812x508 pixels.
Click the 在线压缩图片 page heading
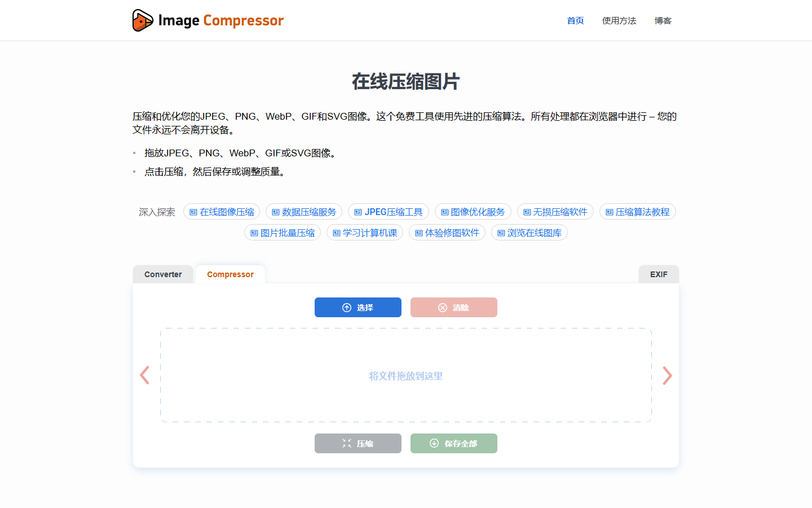click(x=406, y=82)
